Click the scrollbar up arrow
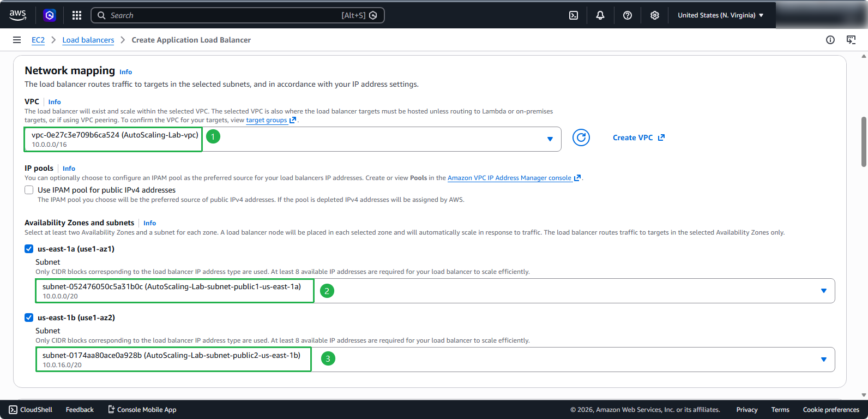 click(x=864, y=56)
